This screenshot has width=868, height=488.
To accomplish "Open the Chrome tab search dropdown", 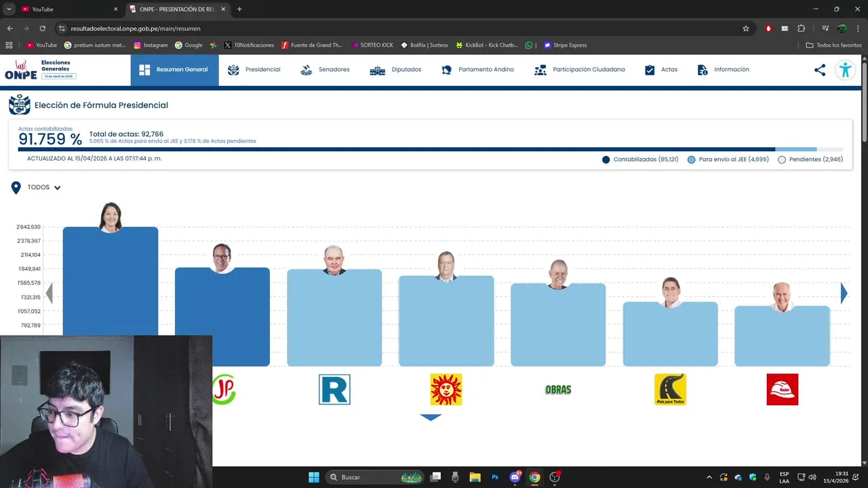I will click(9, 9).
